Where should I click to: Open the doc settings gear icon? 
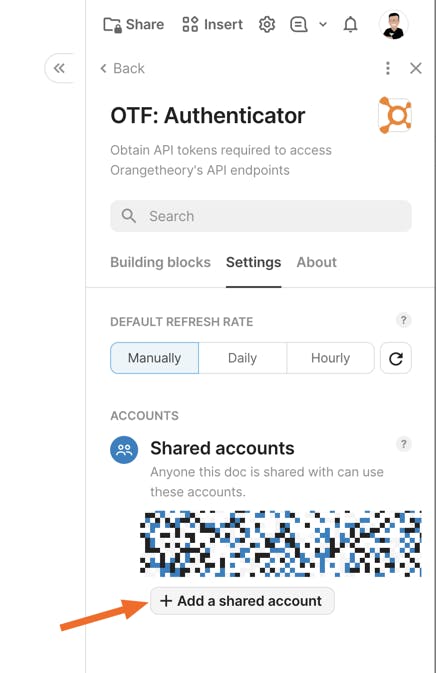[266, 24]
